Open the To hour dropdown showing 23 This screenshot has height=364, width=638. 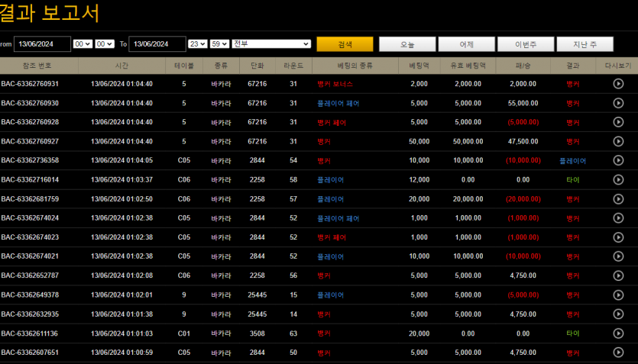point(198,43)
